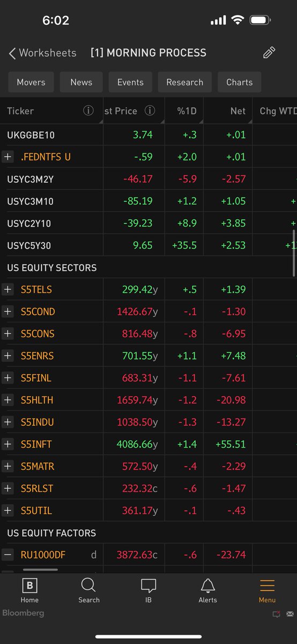Screen dimensions: 297x644
Task: Expand the S5FINL row
Action: 8,378
